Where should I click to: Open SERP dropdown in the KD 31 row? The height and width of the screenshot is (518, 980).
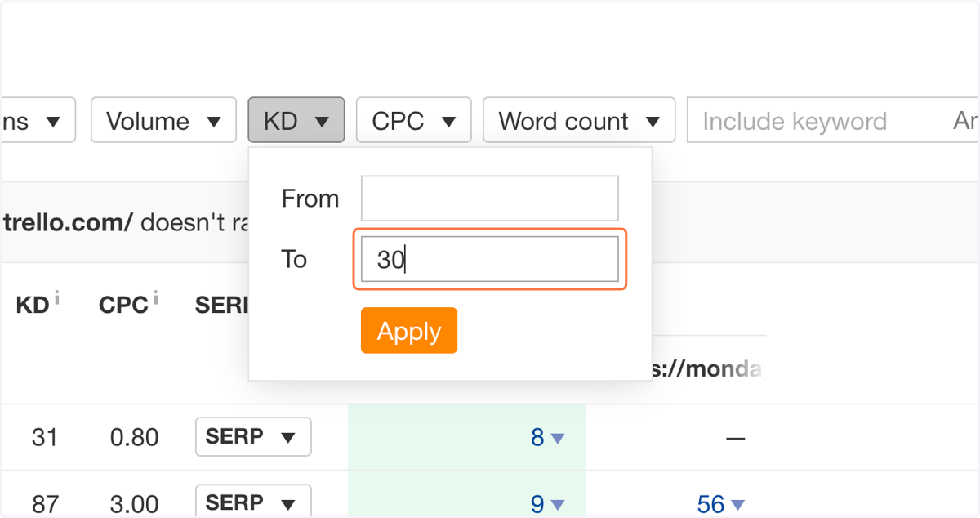pyautogui.click(x=253, y=437)
